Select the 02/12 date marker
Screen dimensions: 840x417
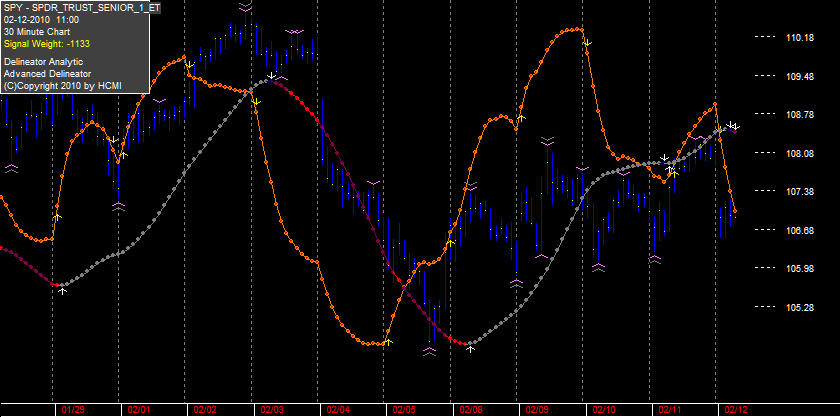736,410
